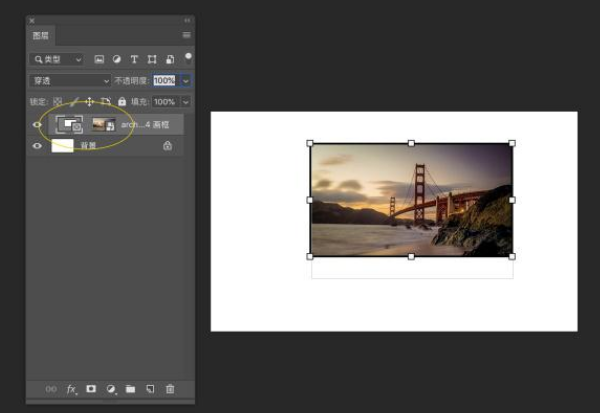Collapse the panel with double-arrow icon

click(x=187, y=20)
